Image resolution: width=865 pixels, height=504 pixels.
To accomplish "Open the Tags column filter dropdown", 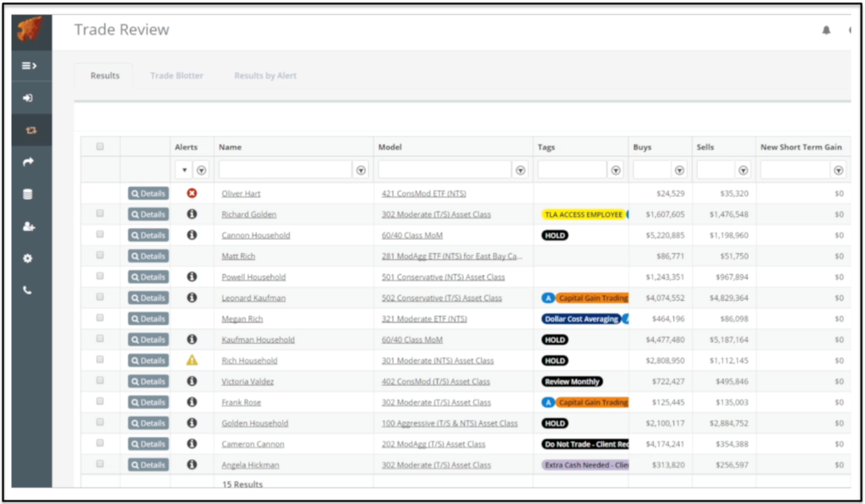I will tap(616, 170).
